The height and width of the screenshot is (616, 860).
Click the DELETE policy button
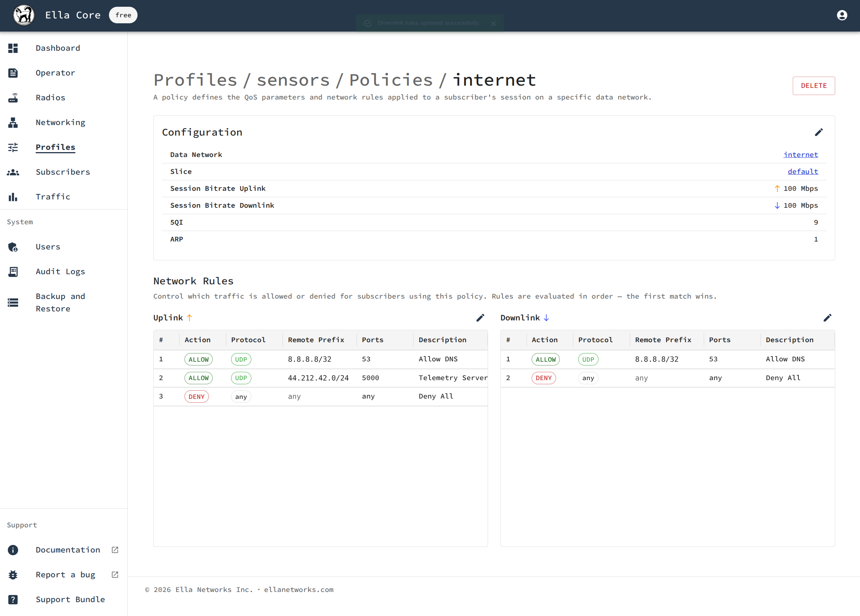click(814, 86)
